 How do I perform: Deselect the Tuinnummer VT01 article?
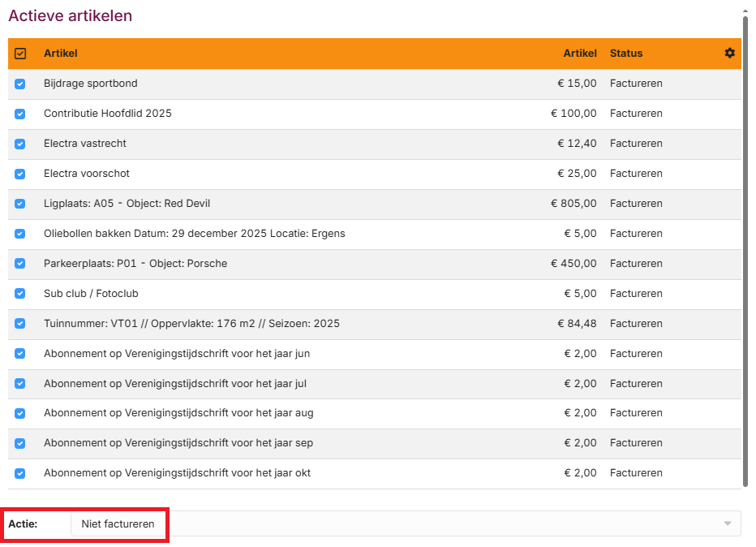click(x=19, y=323)
